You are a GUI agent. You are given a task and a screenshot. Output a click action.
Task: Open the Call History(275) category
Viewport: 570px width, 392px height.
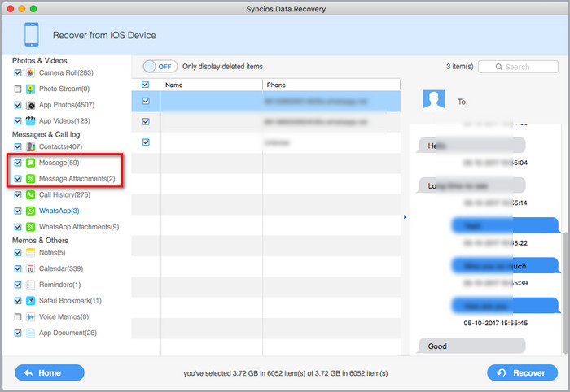pyautogui.click(x=64, y=195)
